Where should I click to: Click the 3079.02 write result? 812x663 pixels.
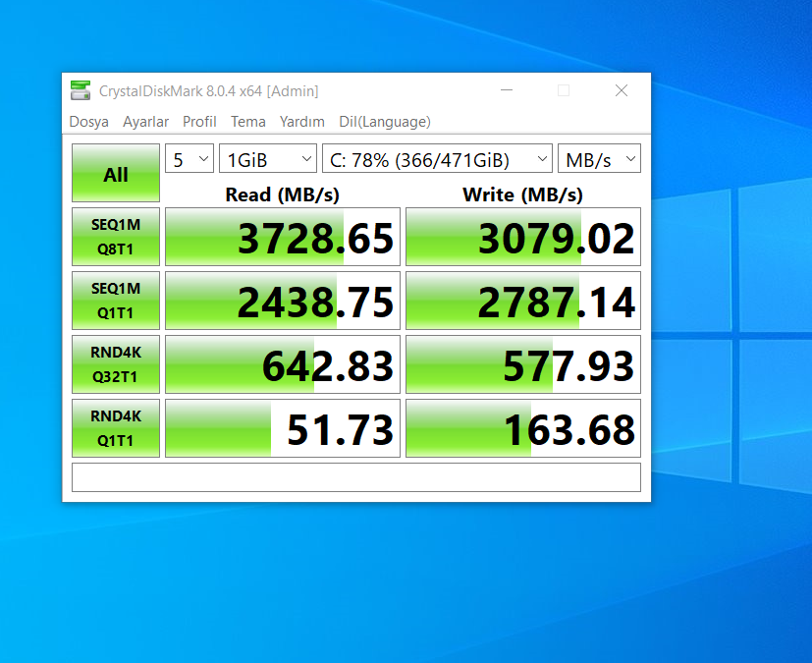[x=523, y=237]
